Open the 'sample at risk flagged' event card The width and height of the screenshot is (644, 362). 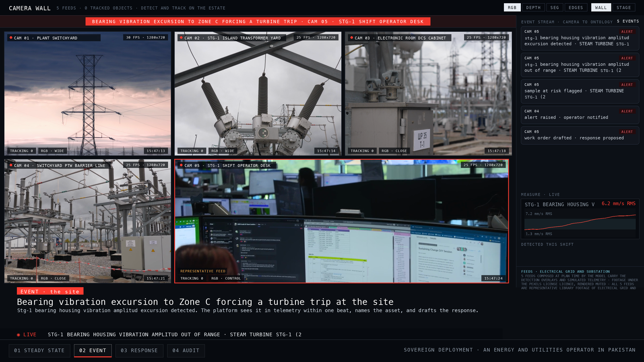click(580, 91)
